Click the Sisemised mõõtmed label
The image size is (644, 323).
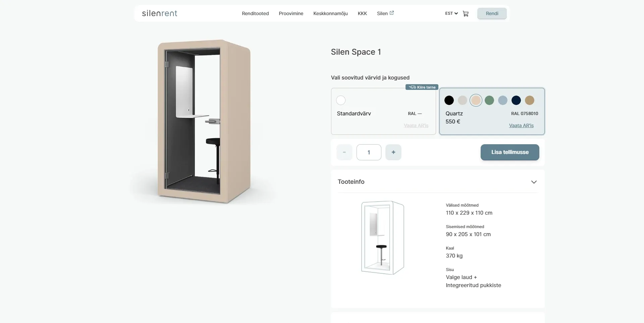[465, 227]
